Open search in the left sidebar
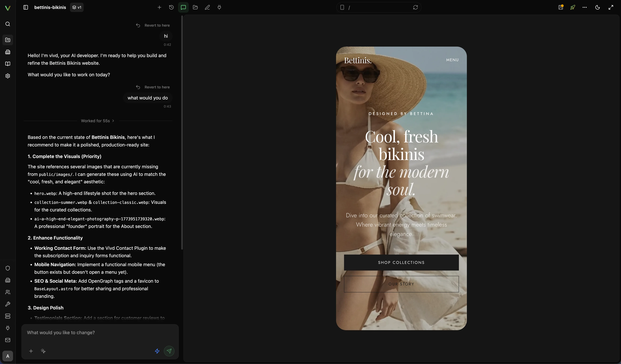 (8, 24)
